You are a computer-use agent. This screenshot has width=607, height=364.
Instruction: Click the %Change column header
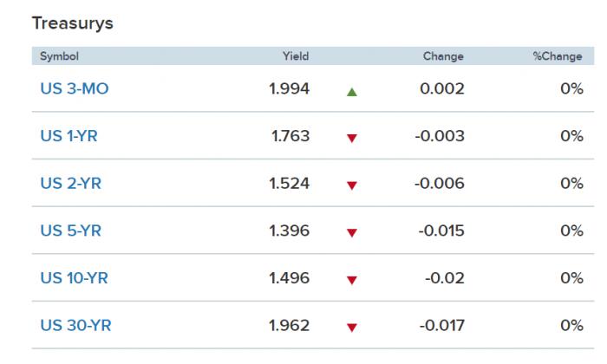point(558,56)
